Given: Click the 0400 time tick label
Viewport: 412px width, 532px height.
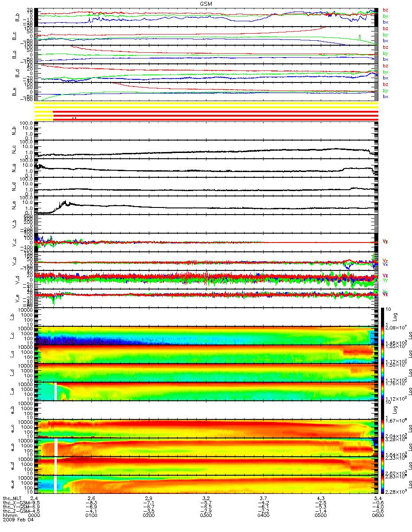Looking at the screenshot, I should coord(263,516).
